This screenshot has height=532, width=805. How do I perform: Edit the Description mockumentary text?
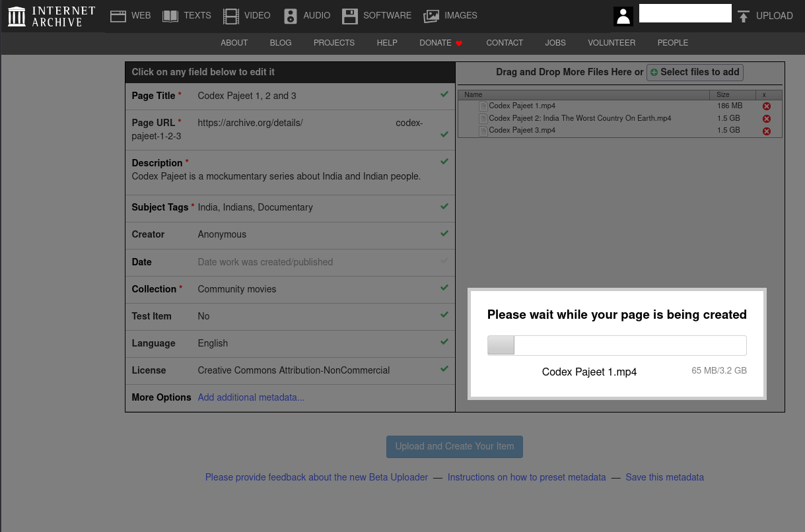pyautogui.click(x=276, y=176)
